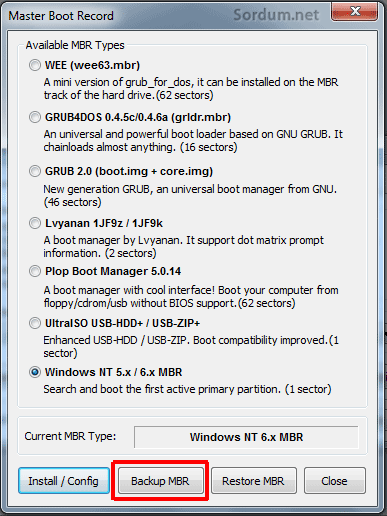Click the 'An universal and powerful boot loader' text

(x=193, y=141)
